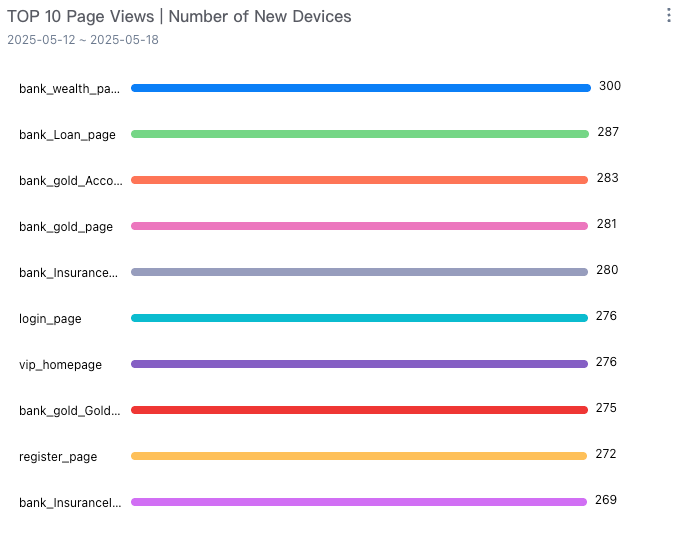Click the teal login_page bar

pos(359,318)
